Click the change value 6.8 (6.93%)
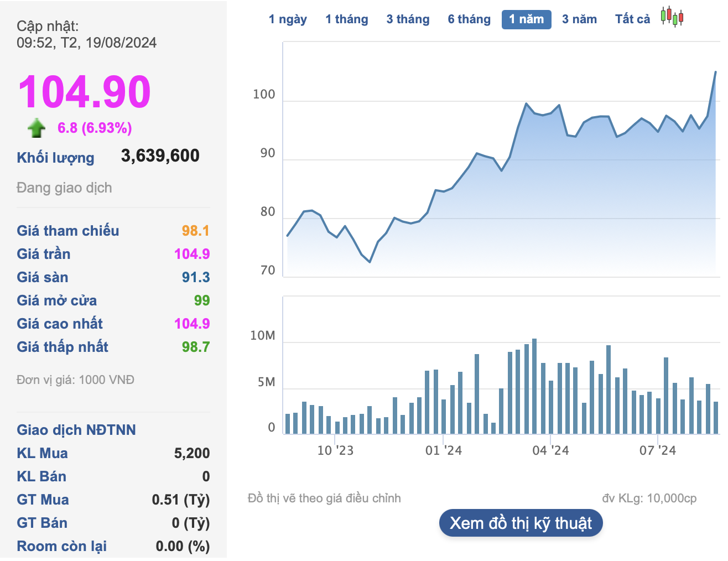Viewport: 728px width, 561px height. (95, 128)
